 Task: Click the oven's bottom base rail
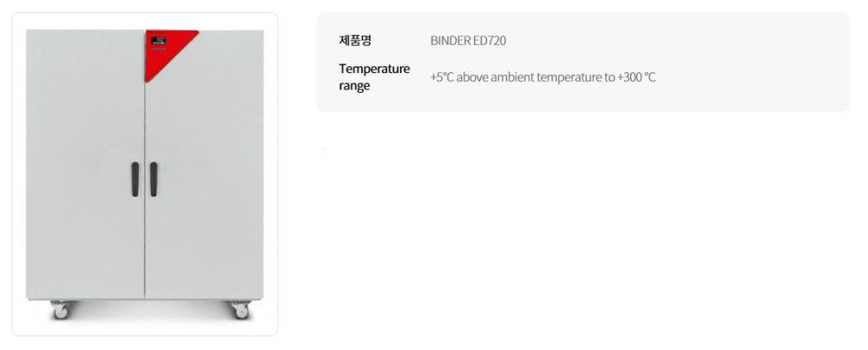click(x=144, y=300)
